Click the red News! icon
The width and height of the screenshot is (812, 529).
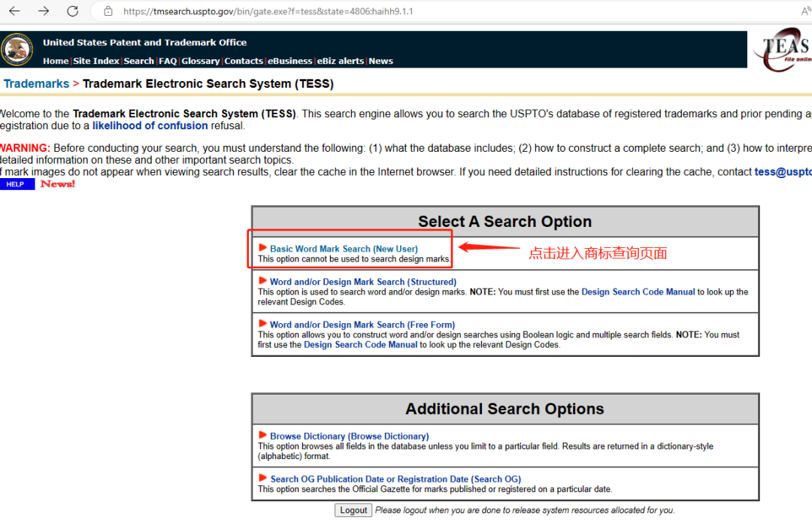tap(58, 184)
